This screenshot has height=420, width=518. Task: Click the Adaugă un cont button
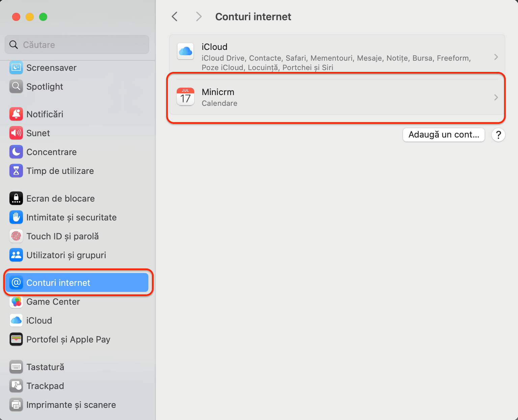coord(444,135)
